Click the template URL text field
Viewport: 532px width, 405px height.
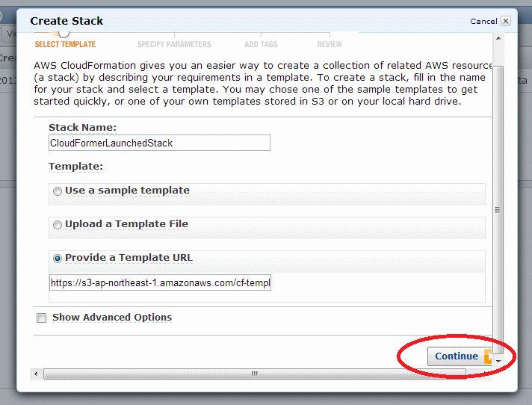pyautogui.click(x=160, y=282)
